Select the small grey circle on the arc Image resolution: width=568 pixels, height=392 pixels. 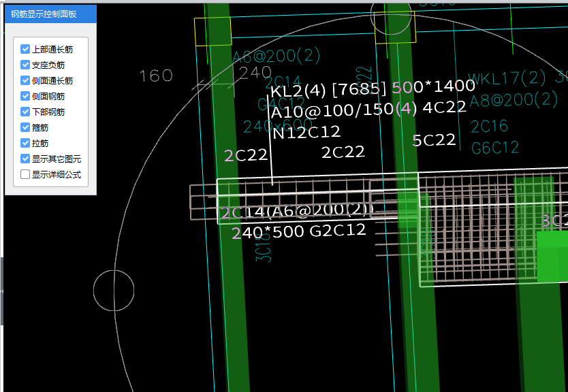tap(114, 291)
